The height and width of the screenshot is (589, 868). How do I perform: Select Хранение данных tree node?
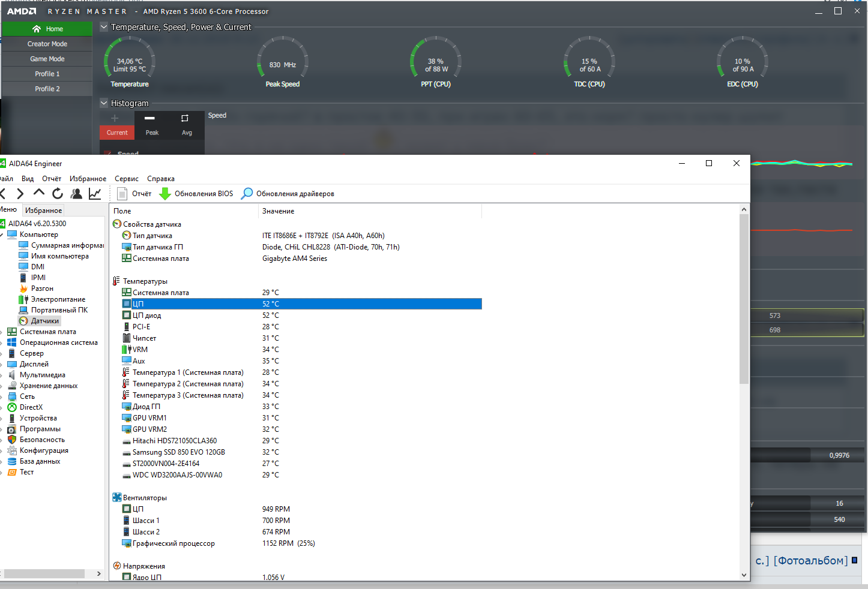click(x=49, y=386)
